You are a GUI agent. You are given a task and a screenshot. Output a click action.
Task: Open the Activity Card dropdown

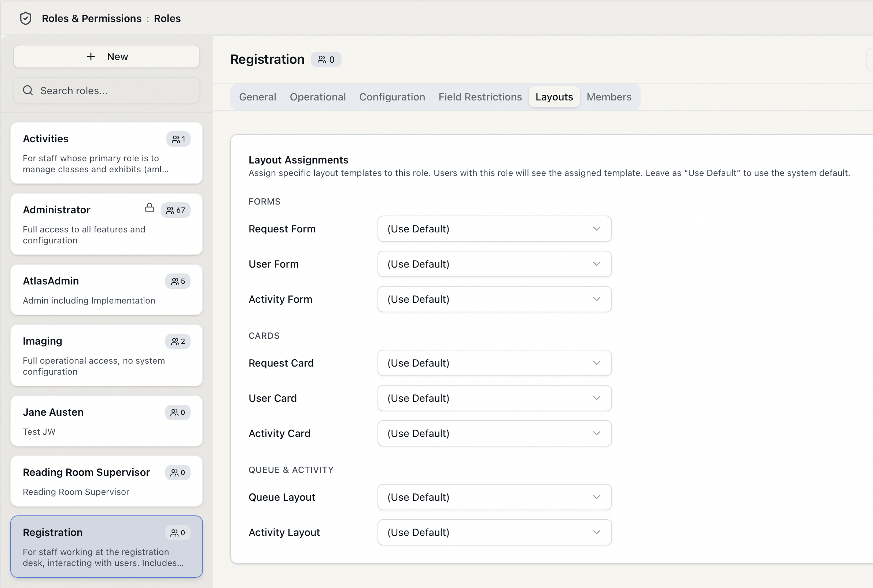[494, 434]
